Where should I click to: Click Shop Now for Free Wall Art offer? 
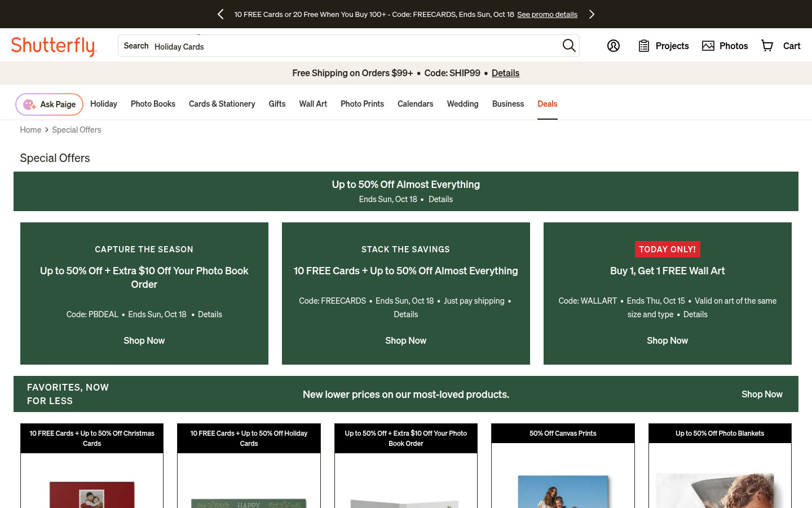(x=668, y=340)
